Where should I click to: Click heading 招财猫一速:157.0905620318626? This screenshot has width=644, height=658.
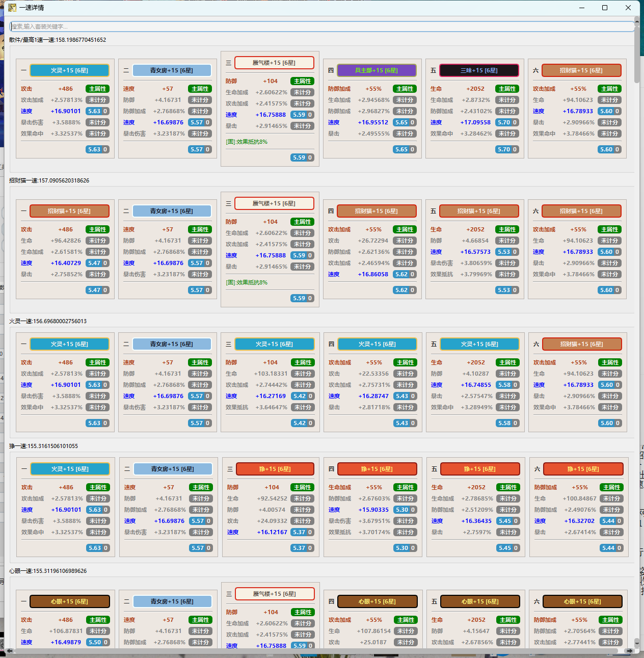(49, 180)
